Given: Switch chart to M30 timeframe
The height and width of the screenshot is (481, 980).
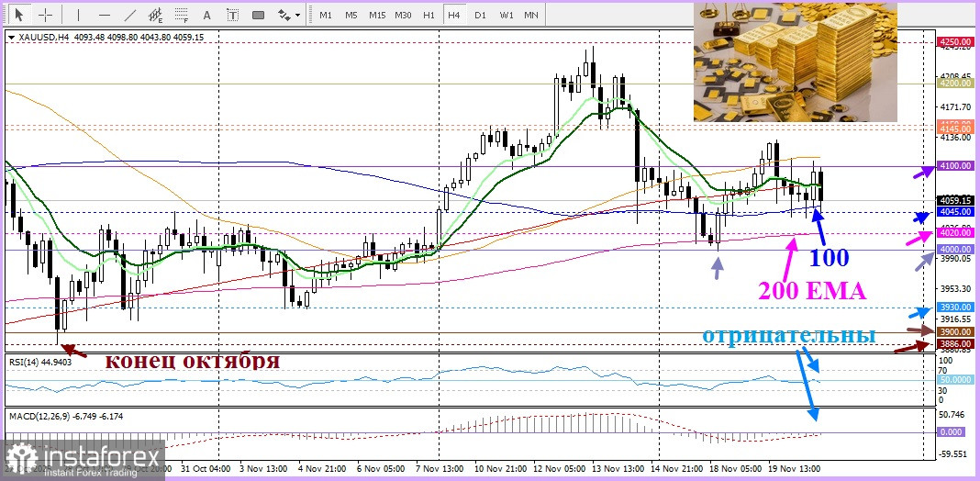Looking at the screenshot, I should coord(403,15).
